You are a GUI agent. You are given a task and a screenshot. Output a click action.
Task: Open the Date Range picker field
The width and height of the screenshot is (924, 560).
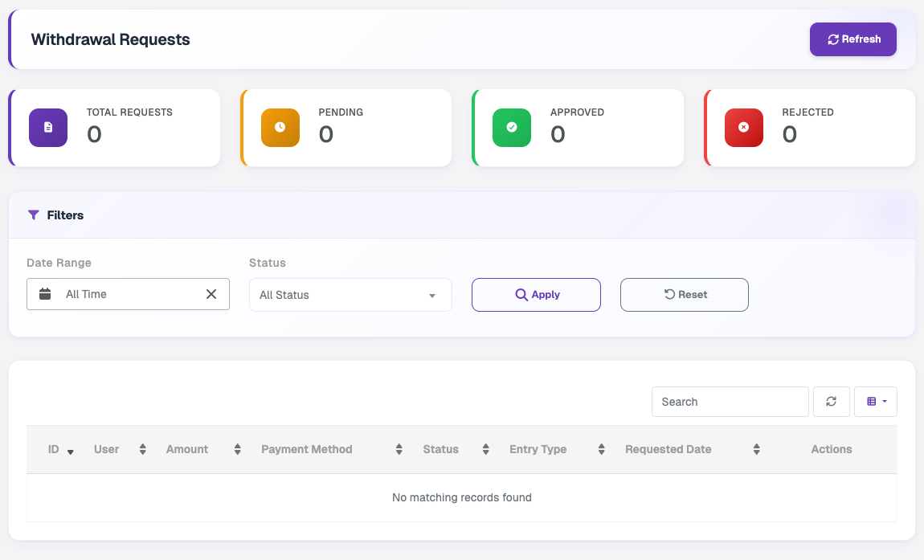[x=128, y=294]
